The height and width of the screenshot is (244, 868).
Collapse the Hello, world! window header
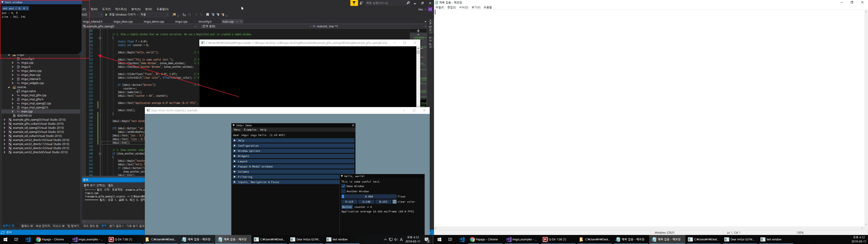pos(342,176)
